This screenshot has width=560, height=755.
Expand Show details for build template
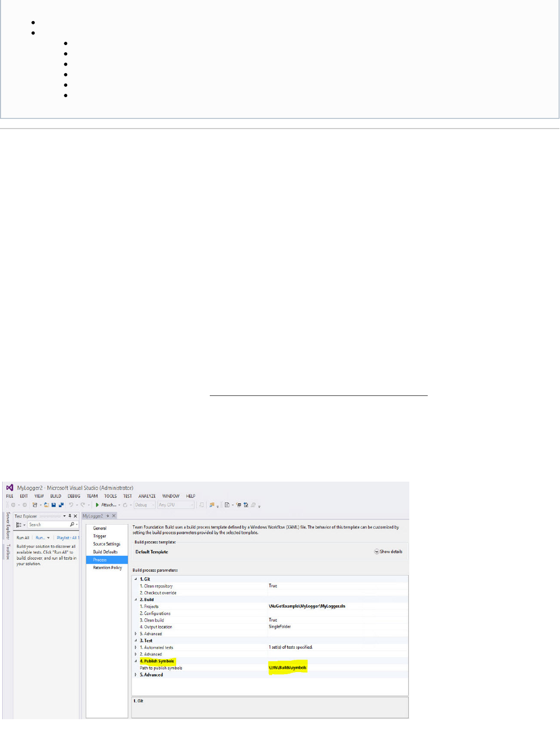(388, 552)
